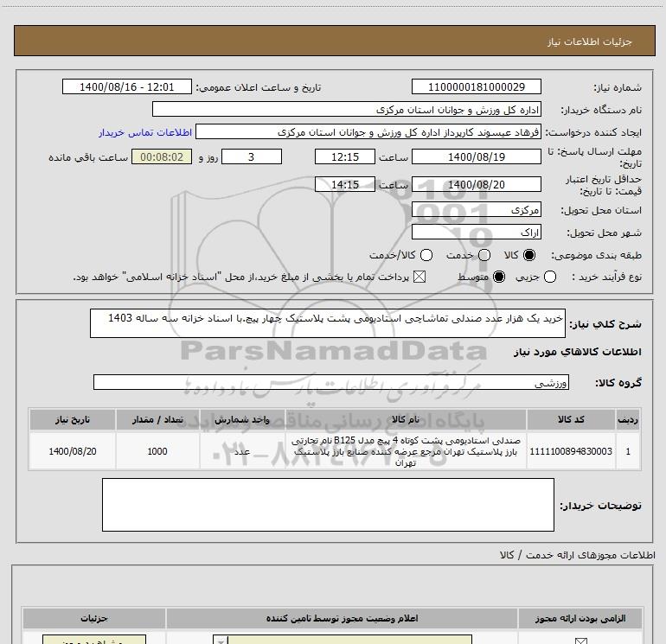Screen dimensions: 666x644
Task: Click the تاریخ نیاز column header
Action: point(72,419)
